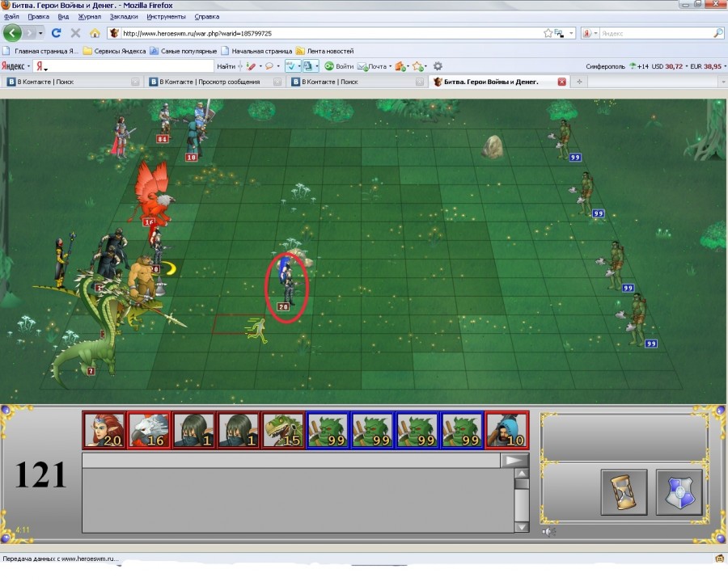Viewport: 728px width, 582px height.
Task: Open Yandex toolbar settings gear
Action: [438, 66]
